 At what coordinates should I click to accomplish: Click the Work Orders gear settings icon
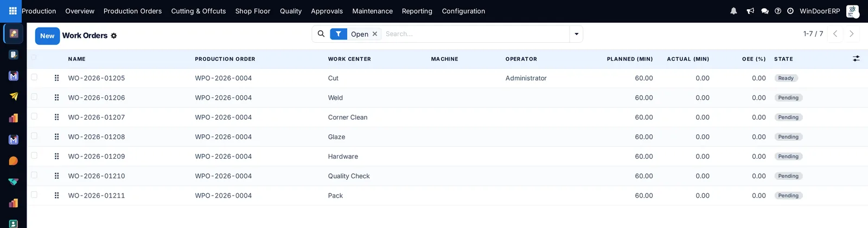pos(114,36)
